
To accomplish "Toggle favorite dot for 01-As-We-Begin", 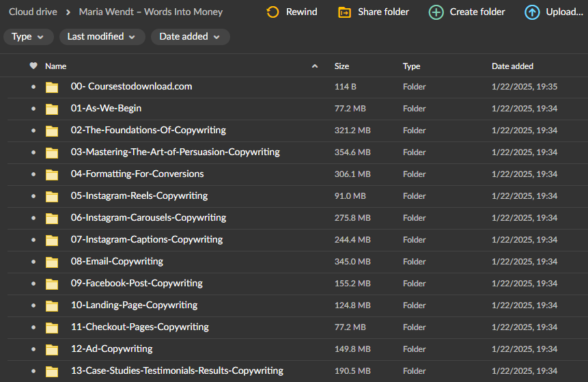I will pyautogui.click(x=33, y=109).
